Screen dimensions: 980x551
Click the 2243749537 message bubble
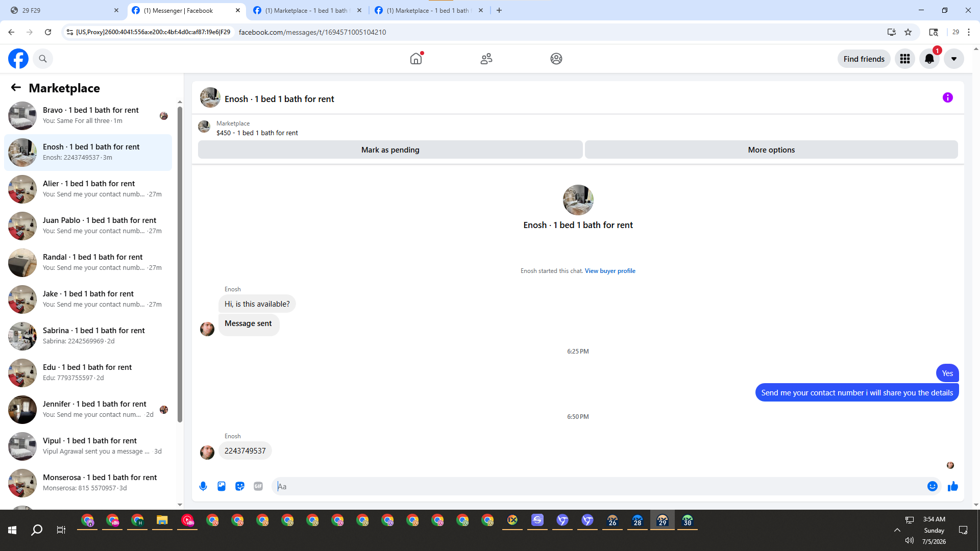click(245, 451)
